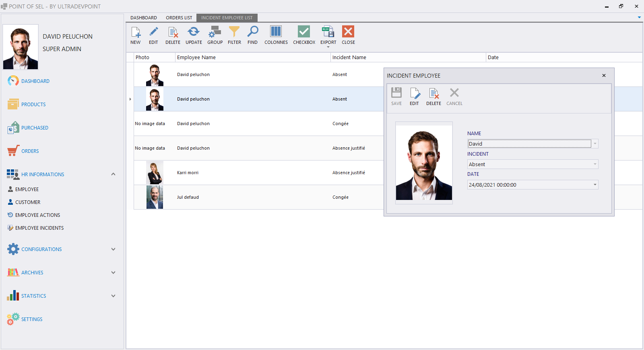
Task: Go to the PURCHASED sidebar link
Action: click(x=35, y=128)
